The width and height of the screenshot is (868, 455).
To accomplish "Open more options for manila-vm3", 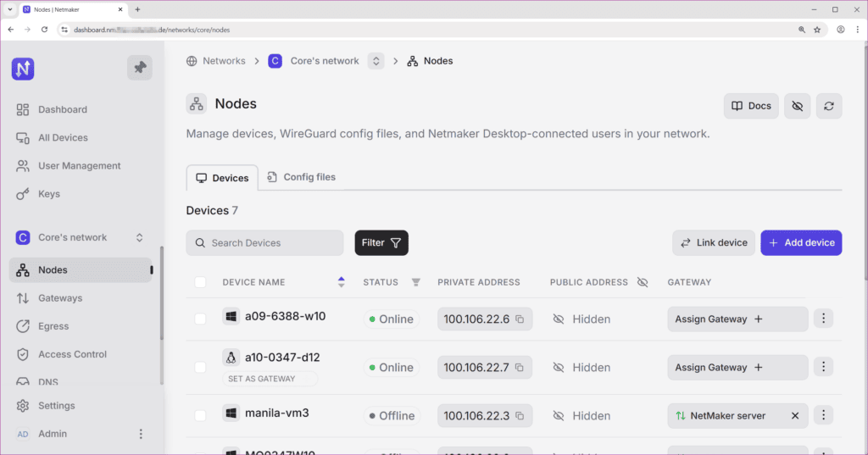I will coord(823,415).
